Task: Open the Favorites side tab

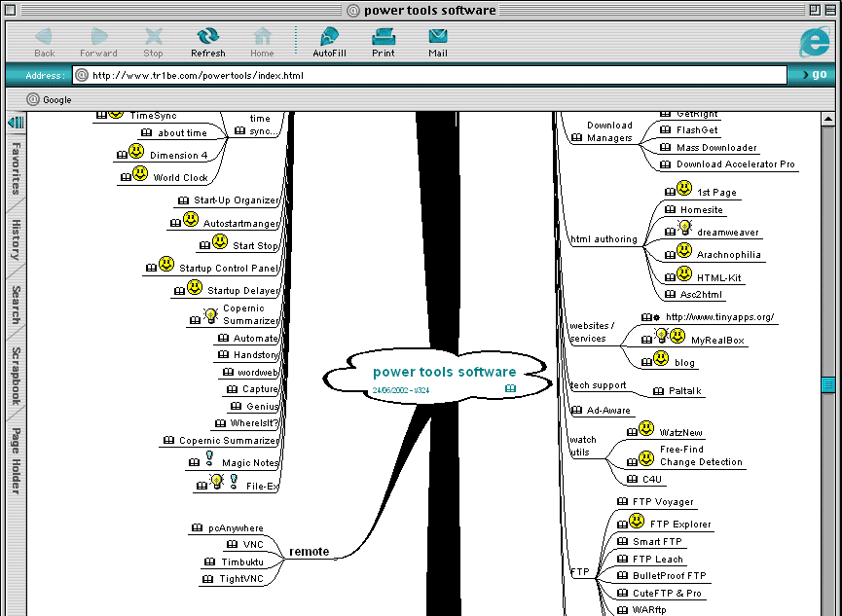Action: click(16, 168)
